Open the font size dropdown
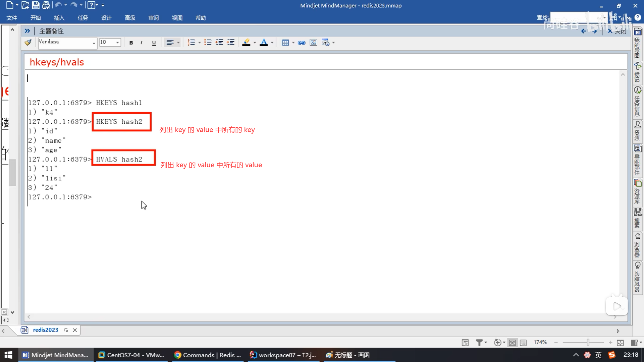 (x=117, y=43)
